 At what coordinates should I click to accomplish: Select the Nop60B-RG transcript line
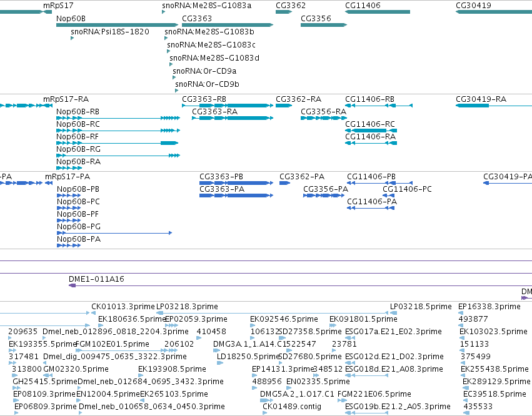click(x=118, y=156)
